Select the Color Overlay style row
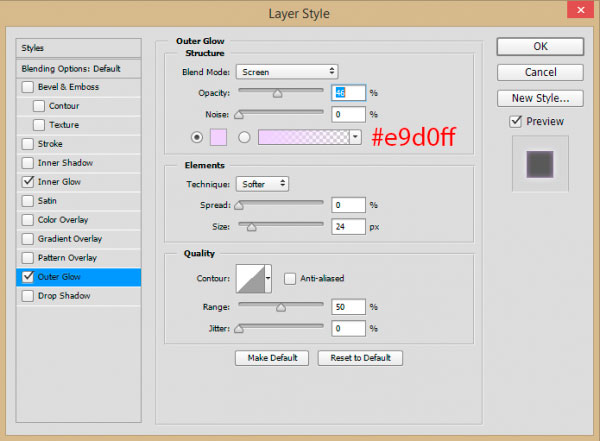 pyautogui.click(x=78, y=220)
